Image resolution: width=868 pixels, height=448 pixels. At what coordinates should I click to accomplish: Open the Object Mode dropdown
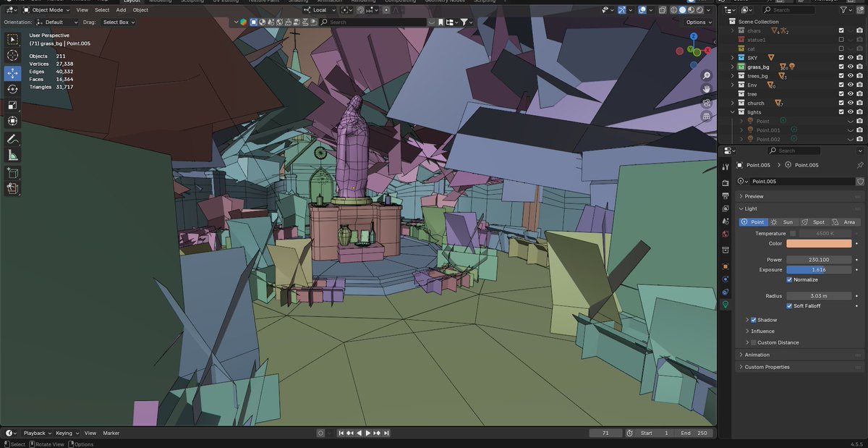[x=46, y=10]
